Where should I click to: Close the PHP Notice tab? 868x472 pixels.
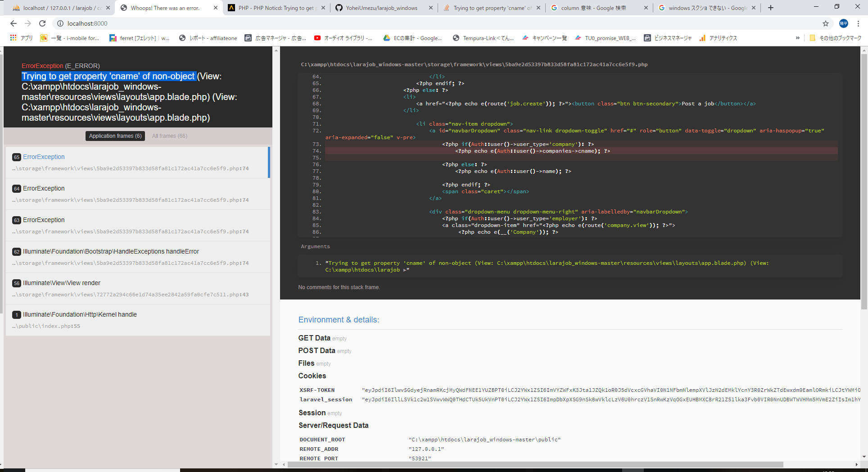coord(323,8)
